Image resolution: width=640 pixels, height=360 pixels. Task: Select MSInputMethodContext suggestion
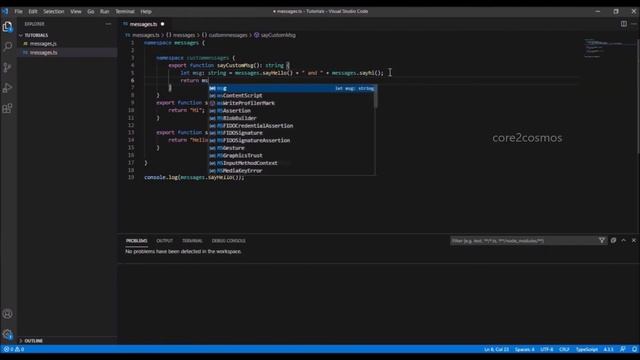click(292, 163)
